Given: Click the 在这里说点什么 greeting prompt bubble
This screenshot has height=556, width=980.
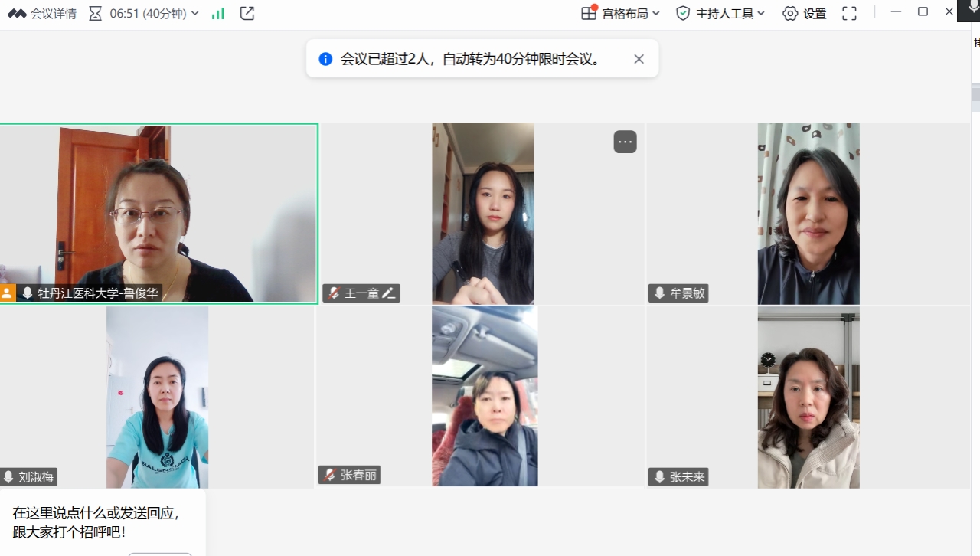Looking at the screenshot, I should coord(96,522).
